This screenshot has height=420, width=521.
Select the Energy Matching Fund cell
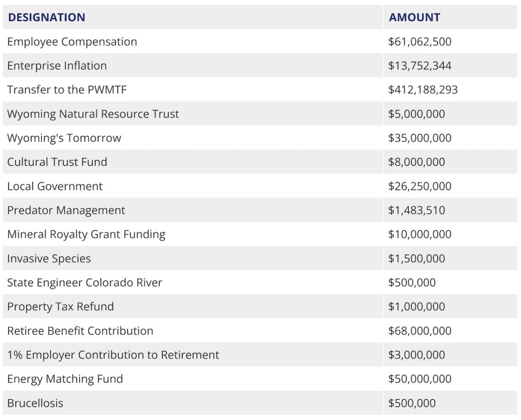pos(65,379)
